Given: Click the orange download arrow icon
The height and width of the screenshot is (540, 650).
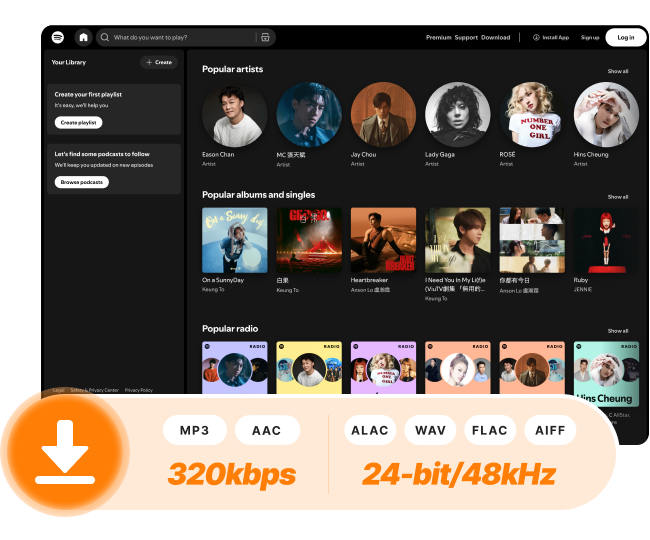Looking at the screenshot, I should [x=65, y=453].
